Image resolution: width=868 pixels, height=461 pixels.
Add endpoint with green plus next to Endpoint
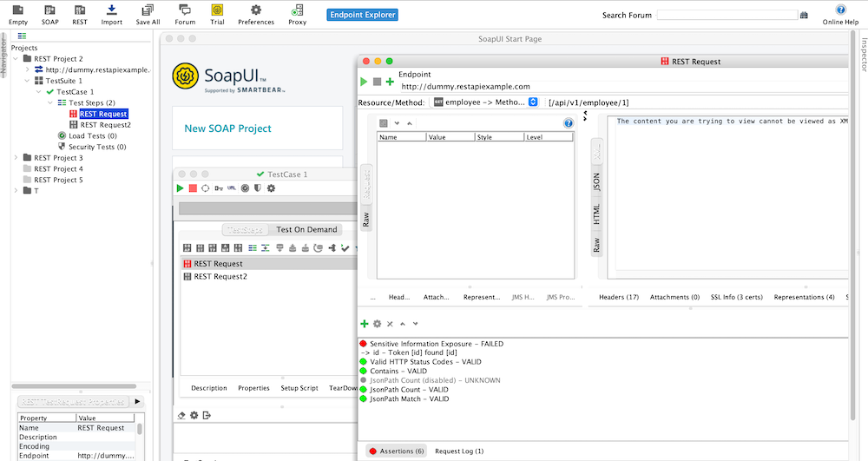coord(390,82)
